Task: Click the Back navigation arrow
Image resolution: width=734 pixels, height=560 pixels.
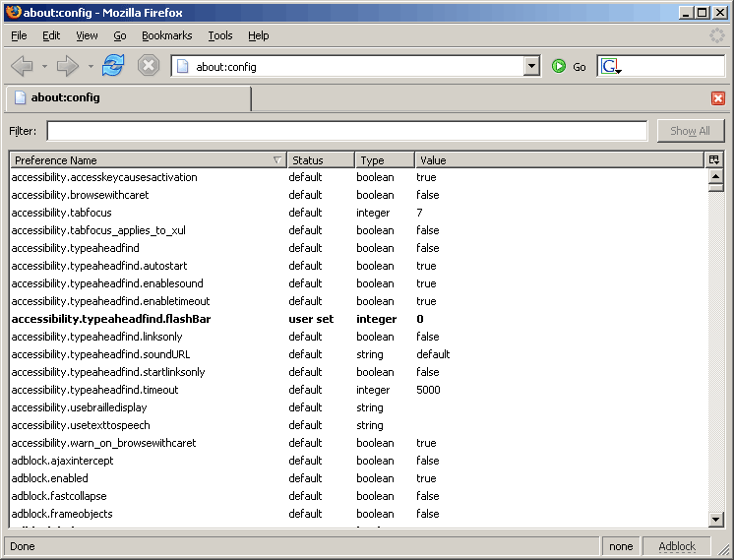Action: 22,66
